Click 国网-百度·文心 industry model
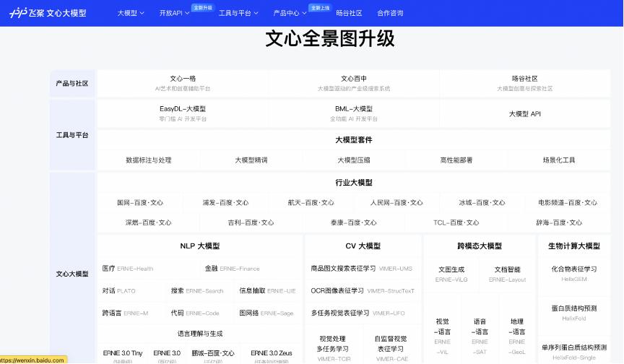The height and width of the screenshot is (364, 624). click(x=140, y=202)
